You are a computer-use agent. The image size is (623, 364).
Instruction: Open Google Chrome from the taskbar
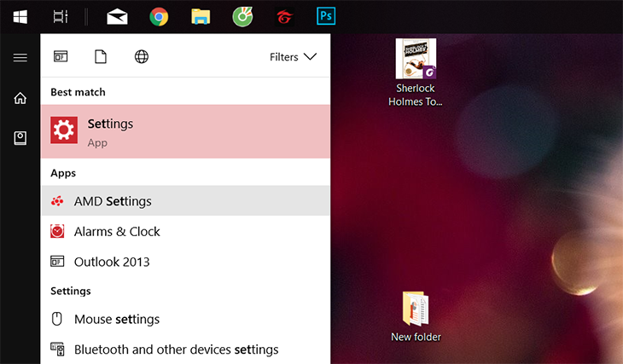159,17
